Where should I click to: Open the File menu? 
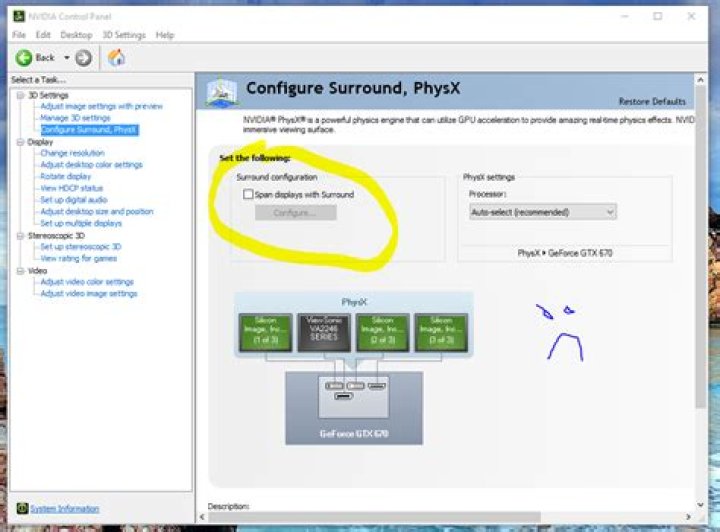point(19,35)
